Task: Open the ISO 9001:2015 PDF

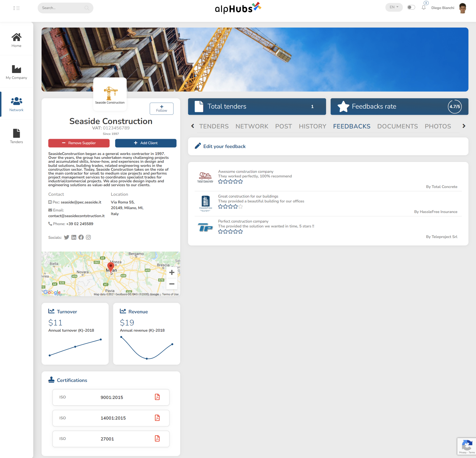Action: [x=157, y=397]
